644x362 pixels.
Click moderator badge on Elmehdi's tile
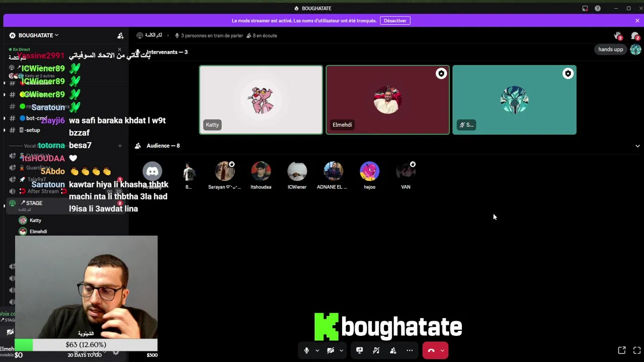pyautogui.click(x=441, y=74)
